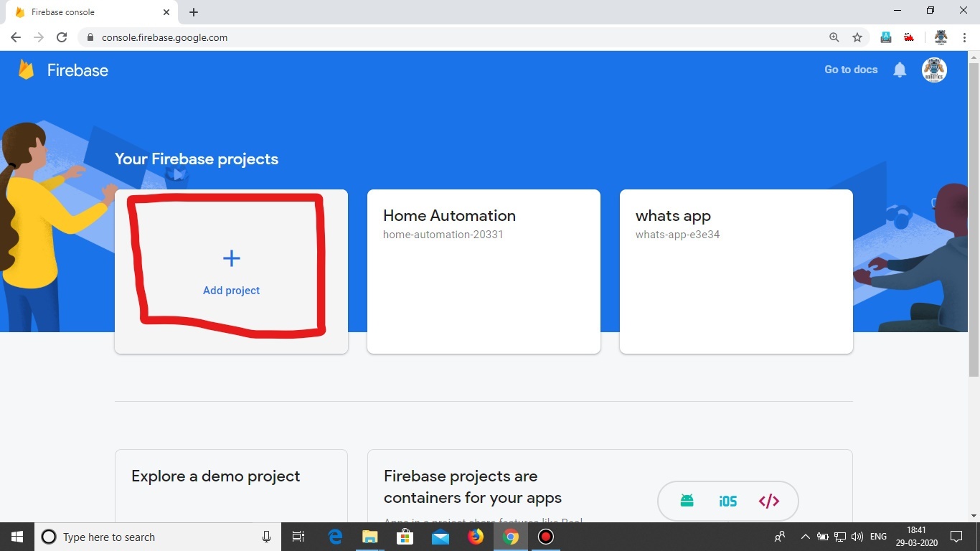Click the battery status icon
The image size is (980, 551).
pyautogui.click(x=823, y=537)
